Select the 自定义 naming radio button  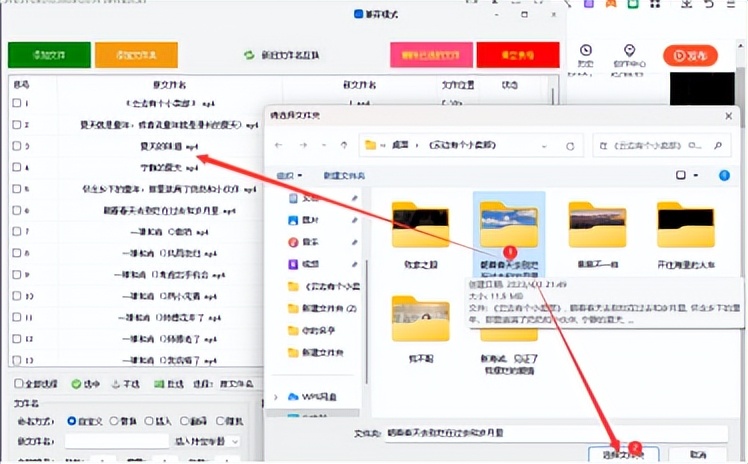pyautogui.click(x=72, y=421)
